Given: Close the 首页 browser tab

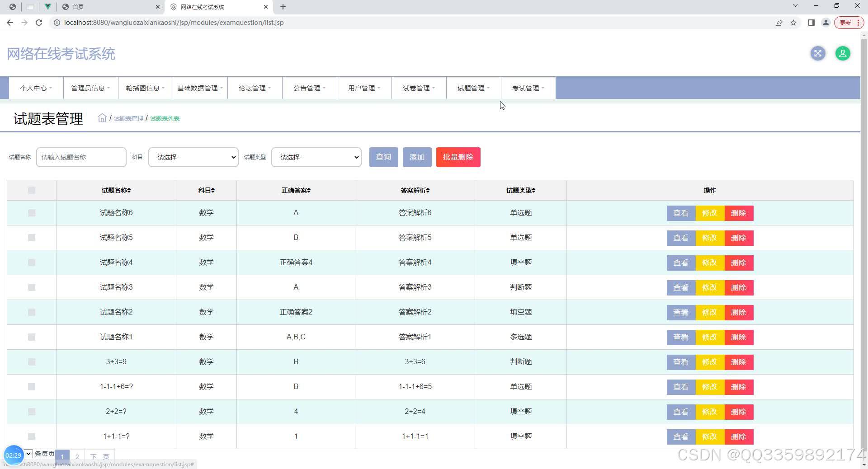Looking at the screenshot, I should [158, 7].
